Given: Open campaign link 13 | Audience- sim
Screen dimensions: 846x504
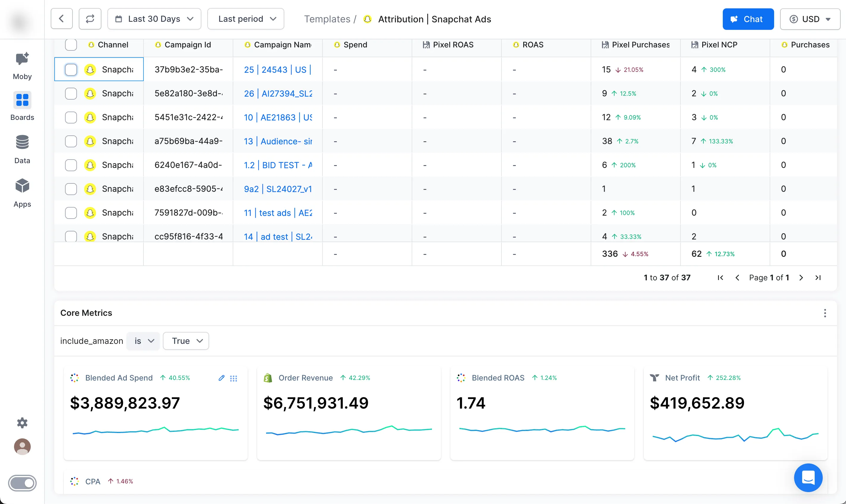Looking at the screenshot, I should click(x=278, y=141).
